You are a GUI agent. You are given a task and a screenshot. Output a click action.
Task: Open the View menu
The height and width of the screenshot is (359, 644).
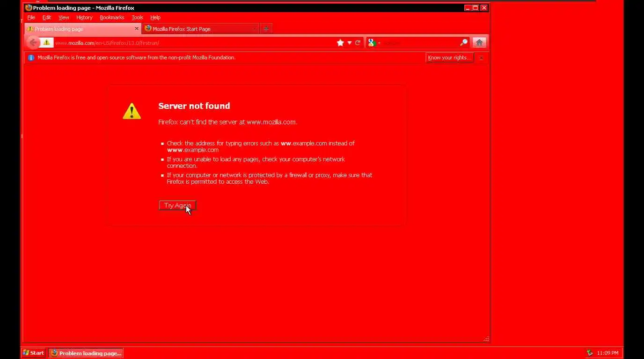64,17
